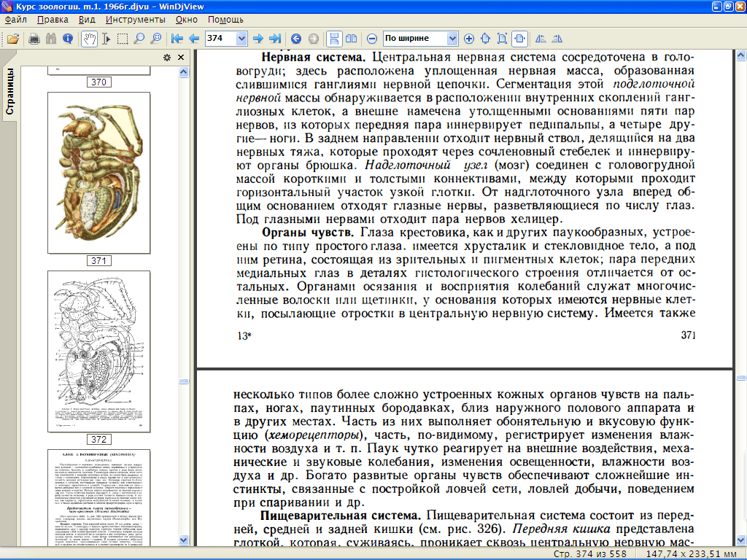Screen dimensions: 747x560
Task: Select the 'Страницы' sidebar tab
Action: pyautogui.click(x=9, y=90)
